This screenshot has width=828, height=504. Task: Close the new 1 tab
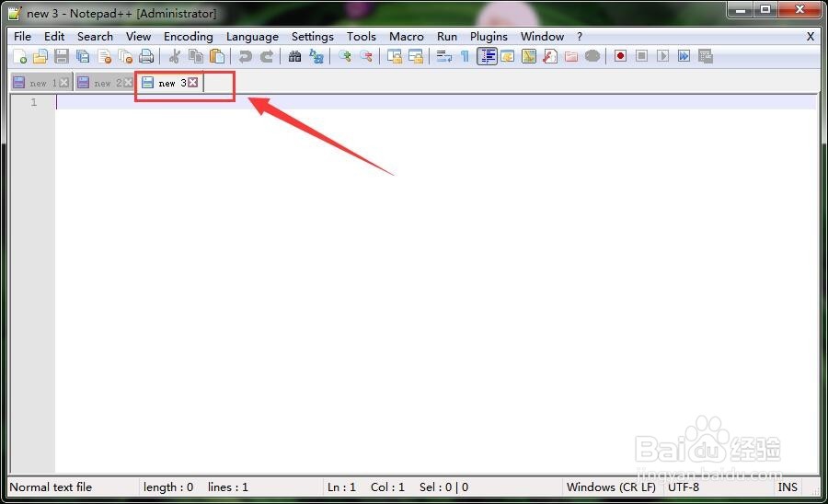click(63, 83)
